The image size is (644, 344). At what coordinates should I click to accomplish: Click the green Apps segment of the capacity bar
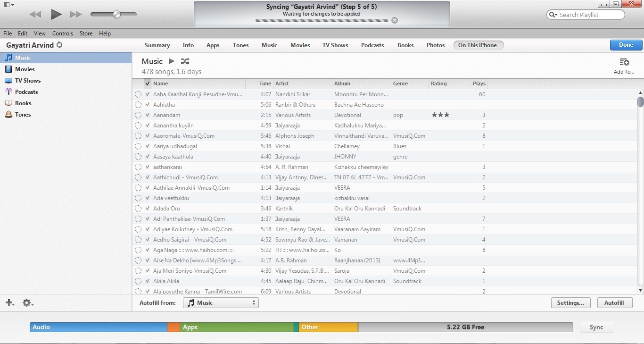coord(237,327)
